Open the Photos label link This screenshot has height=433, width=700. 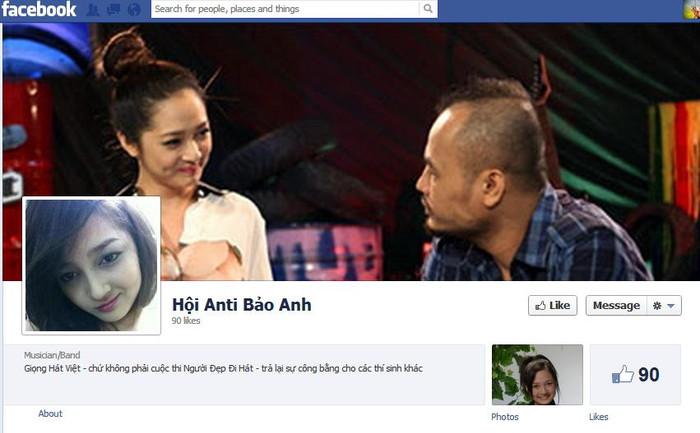pyautogui.click(x=505, y=416)
